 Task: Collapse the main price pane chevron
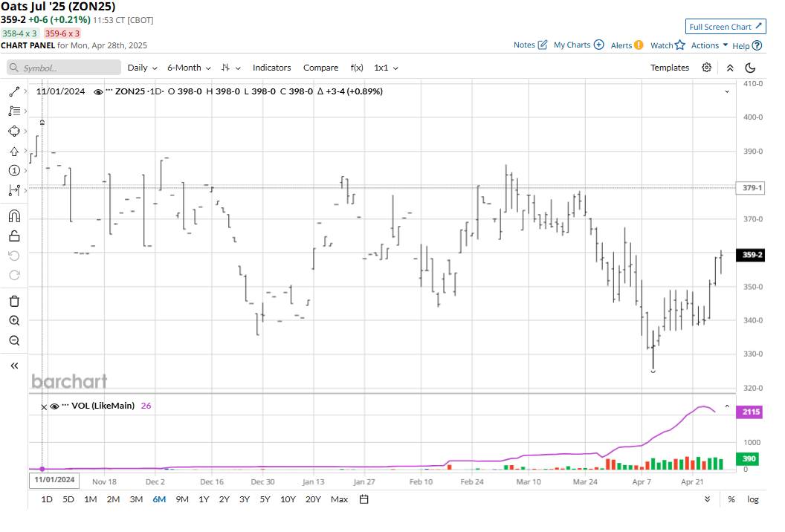coord(727,91)
